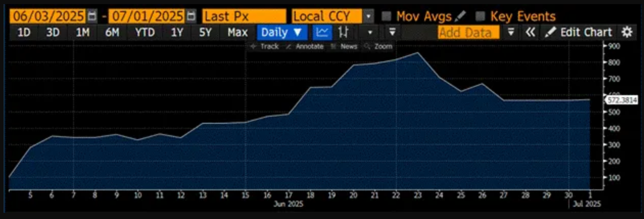
Task: Open chart settings gear icon
Action: [627, 33]
